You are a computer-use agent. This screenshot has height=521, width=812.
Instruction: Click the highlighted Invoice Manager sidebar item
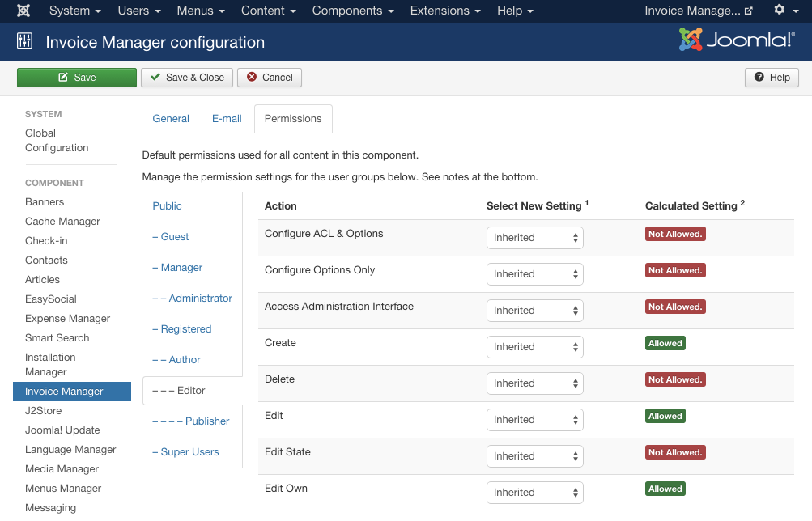[x=72, y=391]
